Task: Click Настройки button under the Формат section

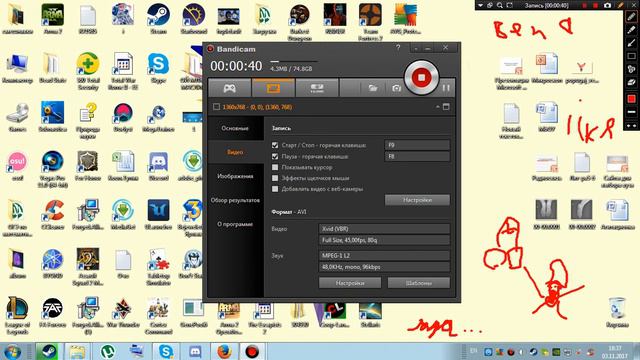Action: 350,283
